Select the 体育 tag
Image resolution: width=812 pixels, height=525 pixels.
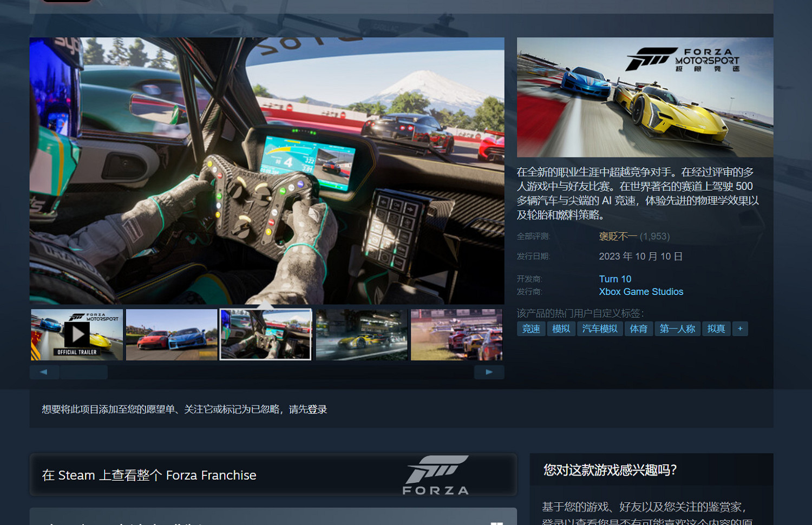point(639,329)
